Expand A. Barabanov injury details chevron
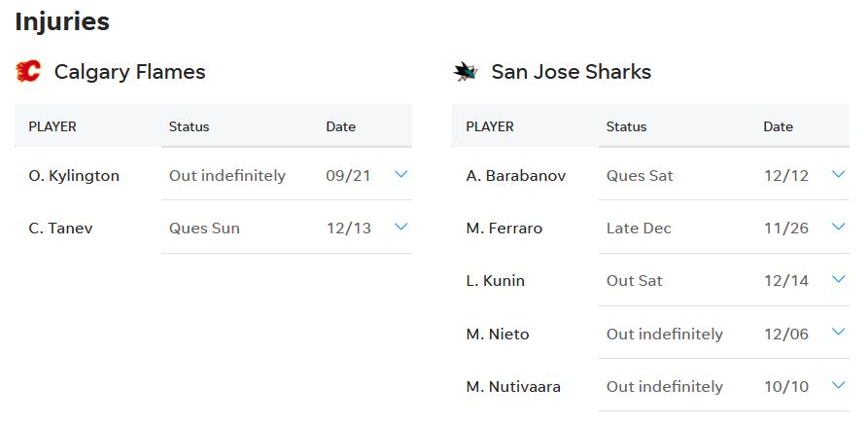868x423 pixels. (839, 174)
